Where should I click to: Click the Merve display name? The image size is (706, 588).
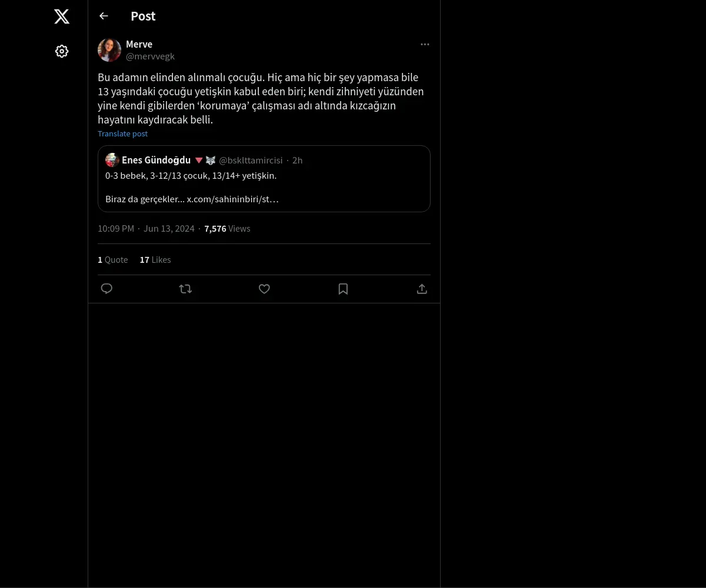(139, 44)
